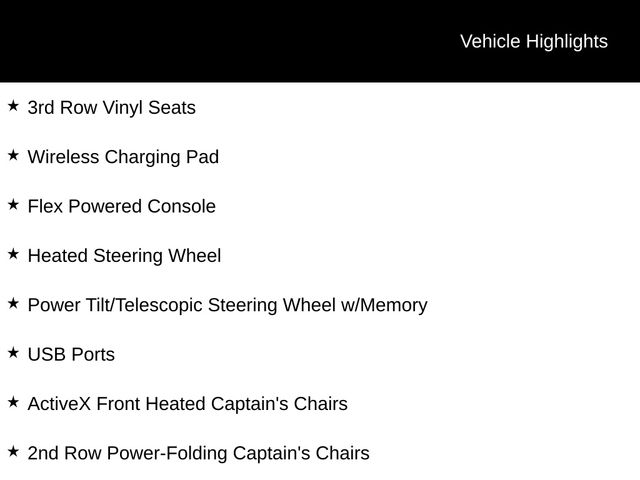Click the Flex Powered Console text
The image size is (640, 480).
(x=121, y=207)
